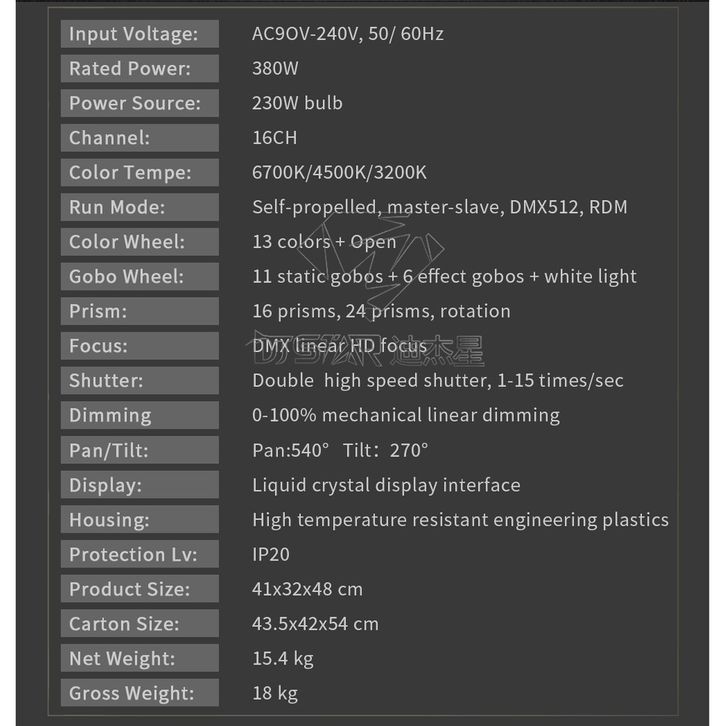This screenshot has height=726, width=726.
Task: Click the Gross Weight label cell
Action: (x=139, y=692)
